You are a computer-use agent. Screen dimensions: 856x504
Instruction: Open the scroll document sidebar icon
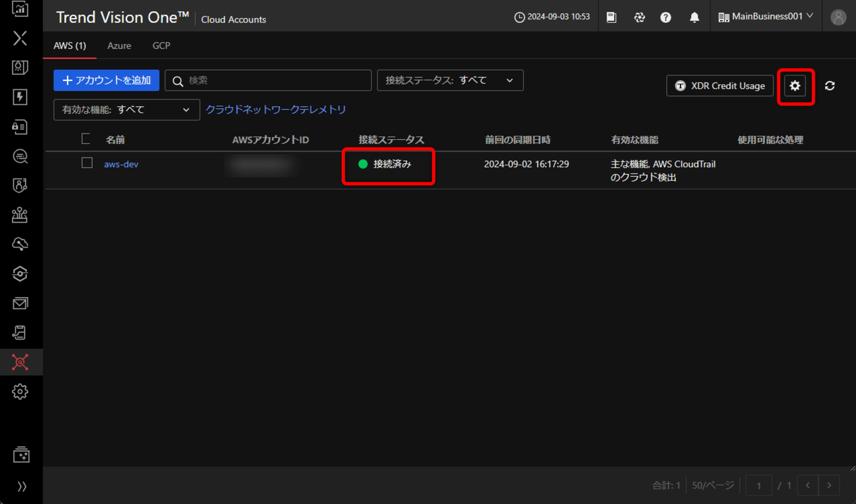click(x=20, y=332)
